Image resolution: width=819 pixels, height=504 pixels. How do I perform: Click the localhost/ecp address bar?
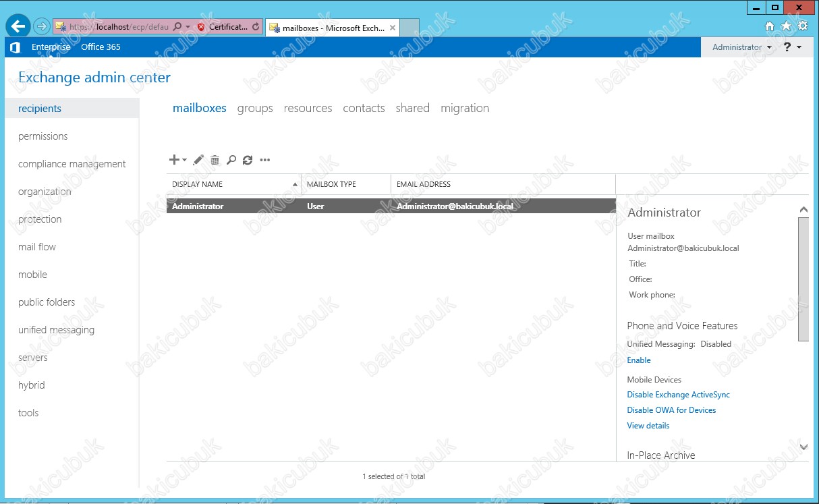119,27
